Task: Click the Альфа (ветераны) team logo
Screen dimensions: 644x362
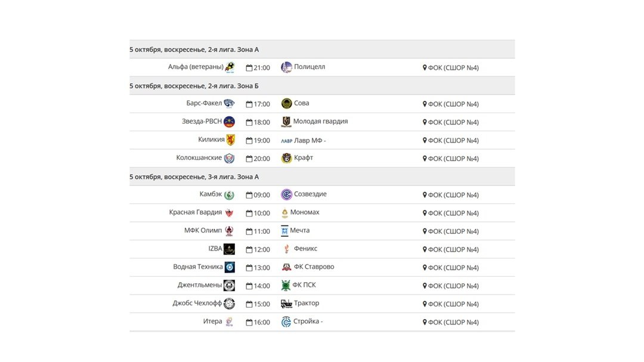Action: (230, 67)
